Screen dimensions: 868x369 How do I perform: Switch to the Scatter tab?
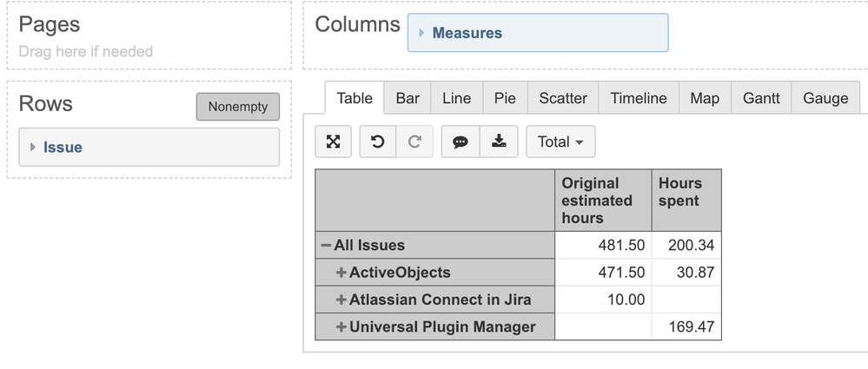[563, 98]
